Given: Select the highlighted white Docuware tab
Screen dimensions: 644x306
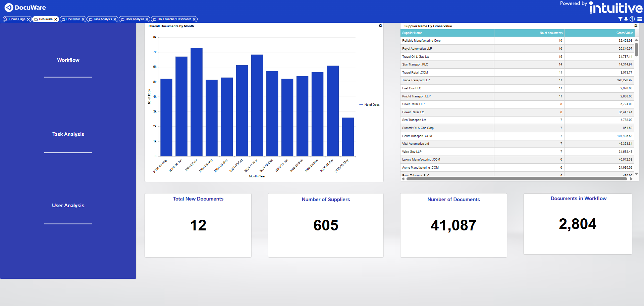Looking at the screenshot, I should (46, 19).
